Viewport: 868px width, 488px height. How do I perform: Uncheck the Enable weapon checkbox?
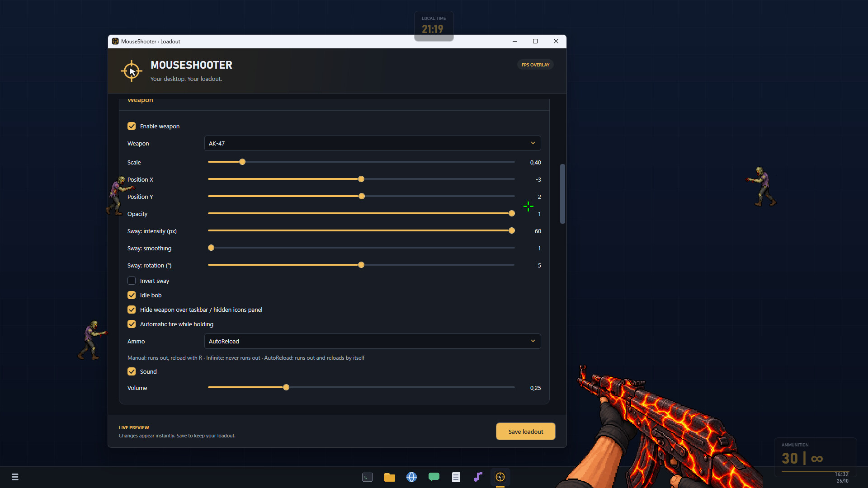132,126
